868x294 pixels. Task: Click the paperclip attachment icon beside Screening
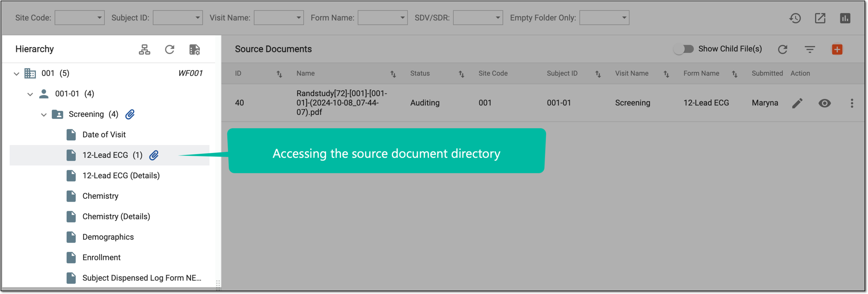tap(130, 114)
